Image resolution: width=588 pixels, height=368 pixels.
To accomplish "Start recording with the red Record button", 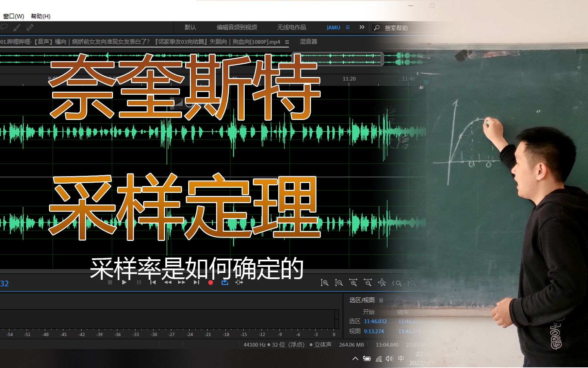I will 211,282.
